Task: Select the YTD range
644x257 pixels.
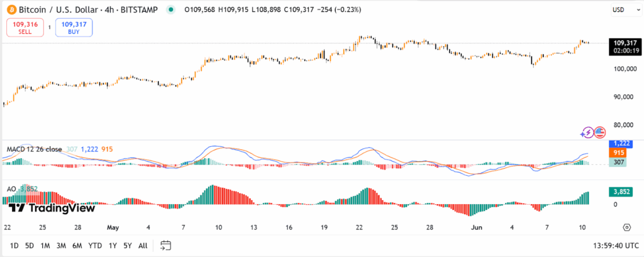Action: 95,245
